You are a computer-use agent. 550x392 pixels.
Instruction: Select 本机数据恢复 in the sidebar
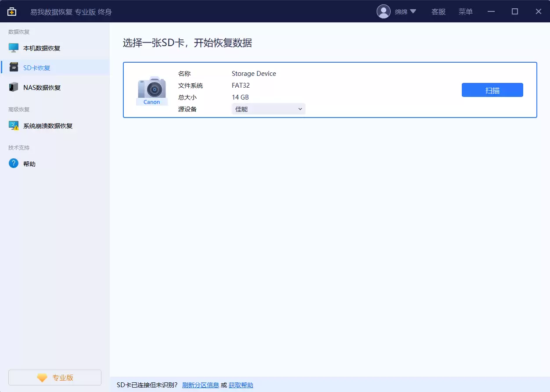coord(37,48)
